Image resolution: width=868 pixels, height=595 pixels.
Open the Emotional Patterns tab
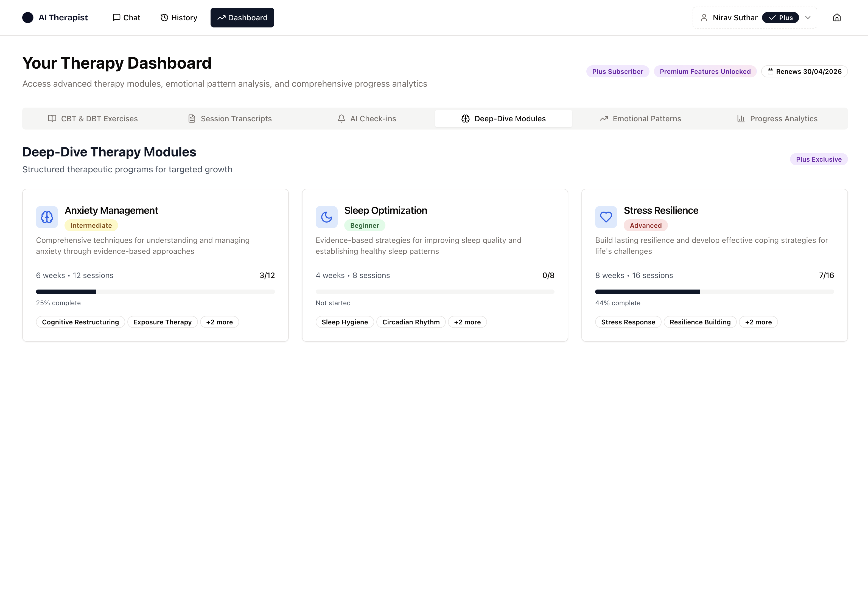click(640, 119)
